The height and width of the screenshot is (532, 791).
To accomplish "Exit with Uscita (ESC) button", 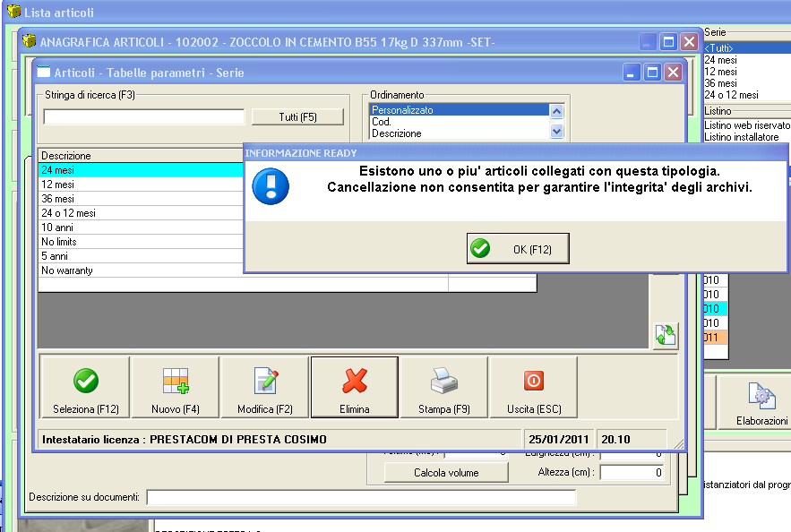I will click(x=534, y=387).
